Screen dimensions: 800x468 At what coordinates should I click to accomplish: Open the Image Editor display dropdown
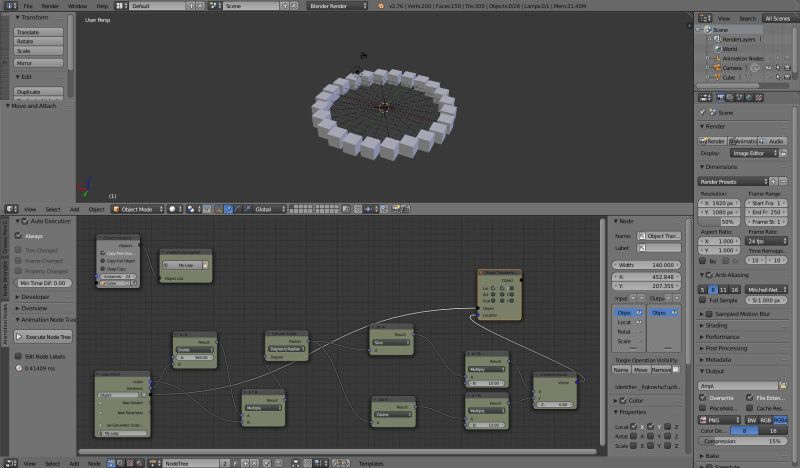click(x=754, y=153)
